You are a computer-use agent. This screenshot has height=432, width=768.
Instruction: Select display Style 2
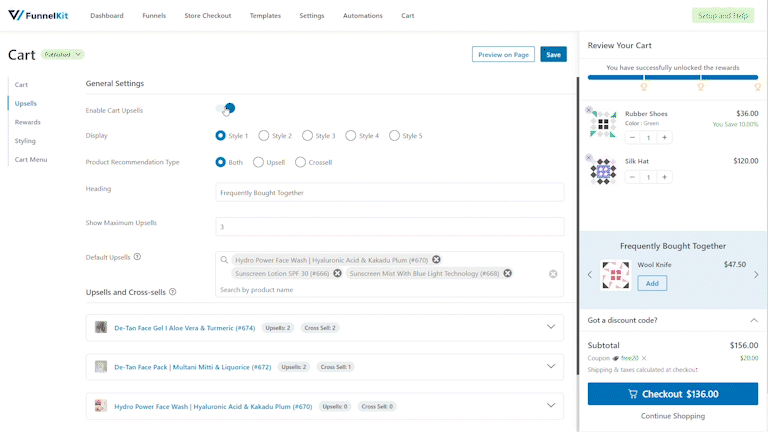[264, 136]
